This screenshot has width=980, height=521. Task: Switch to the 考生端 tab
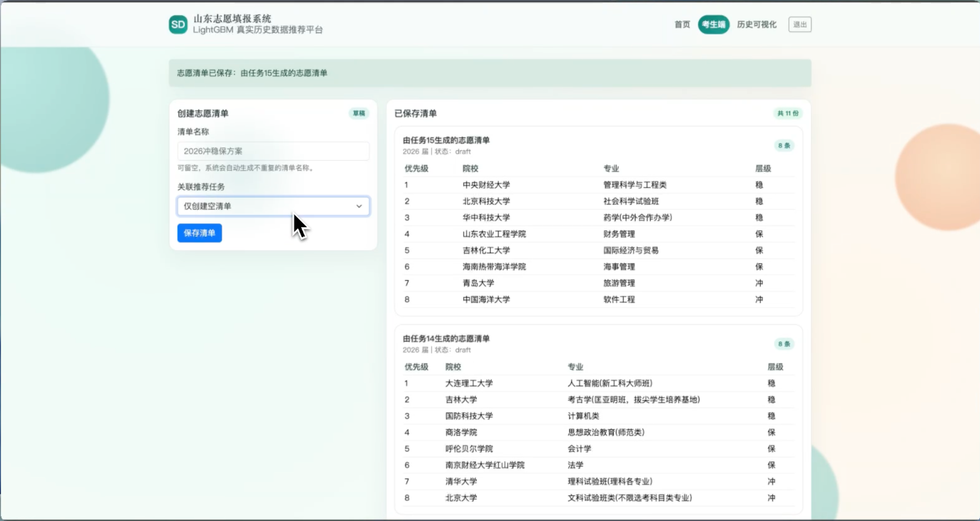click(x=713, y=25)
